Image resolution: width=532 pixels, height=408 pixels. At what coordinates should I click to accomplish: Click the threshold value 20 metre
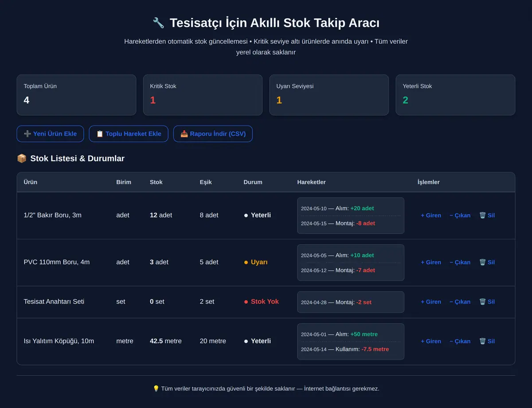213,341
